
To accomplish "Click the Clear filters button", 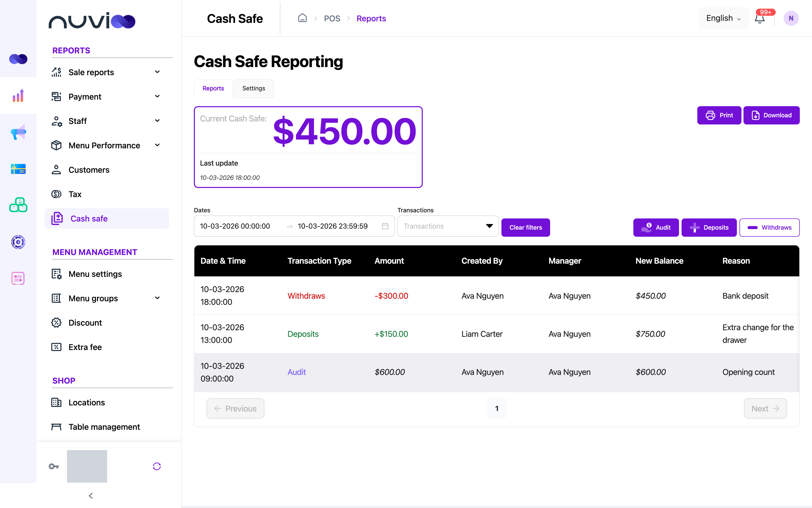I will [x=526, y=228].
